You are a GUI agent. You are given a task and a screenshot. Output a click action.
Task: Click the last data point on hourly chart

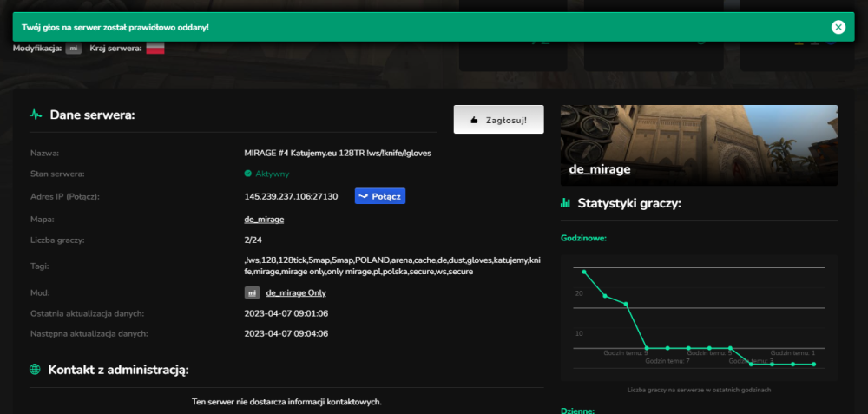[x=814, y=365]
